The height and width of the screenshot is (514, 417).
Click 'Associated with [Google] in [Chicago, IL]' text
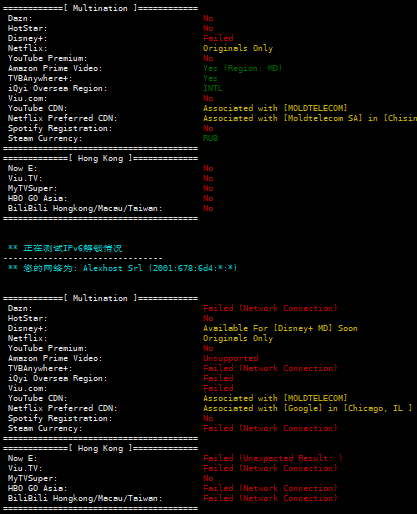308,408
